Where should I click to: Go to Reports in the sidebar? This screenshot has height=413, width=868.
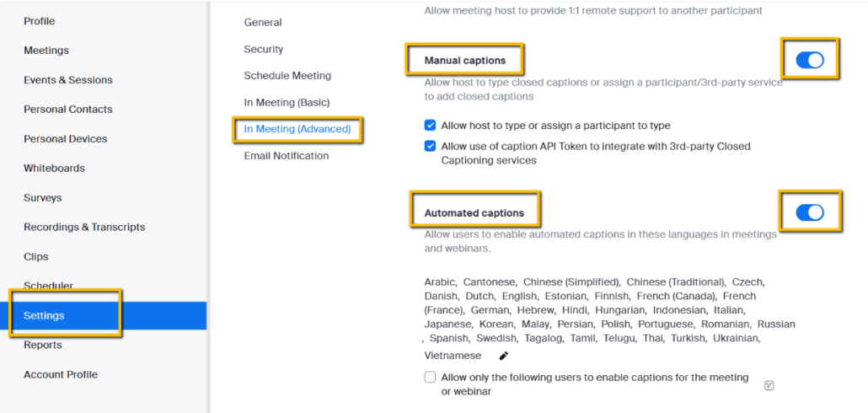click(43, 346)
